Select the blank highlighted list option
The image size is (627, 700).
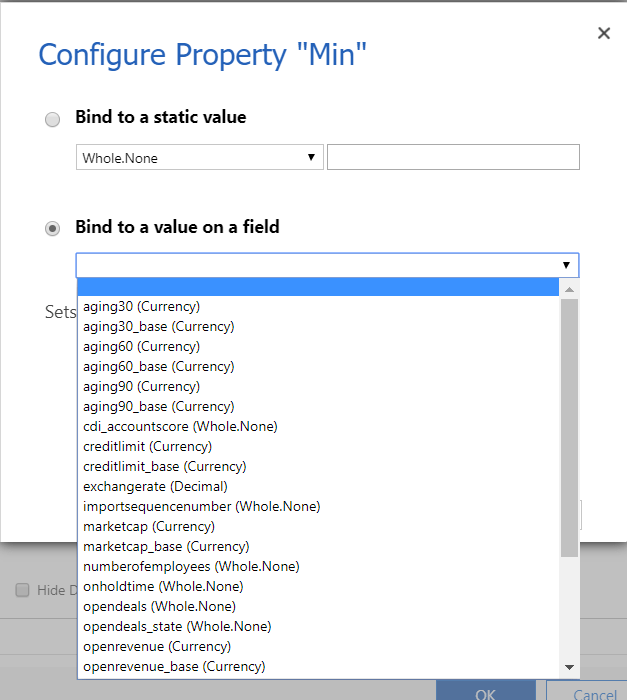tap(317, 288)
